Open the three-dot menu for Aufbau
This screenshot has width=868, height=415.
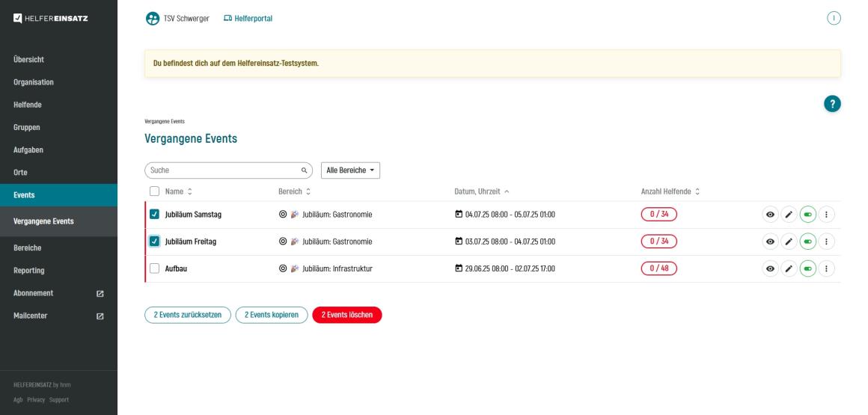[x=827, y=268]
